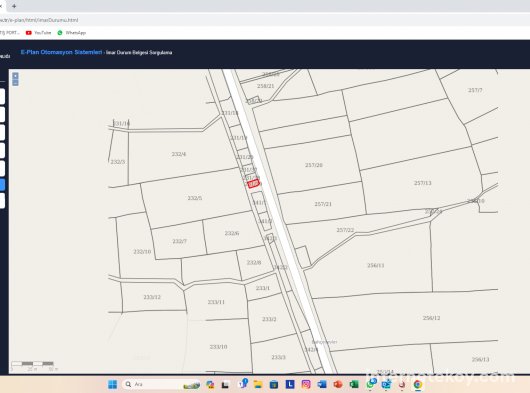This screenshot has width=530, height=393.
Task: Zoom in on the parcel map
Action: (15, 75)
